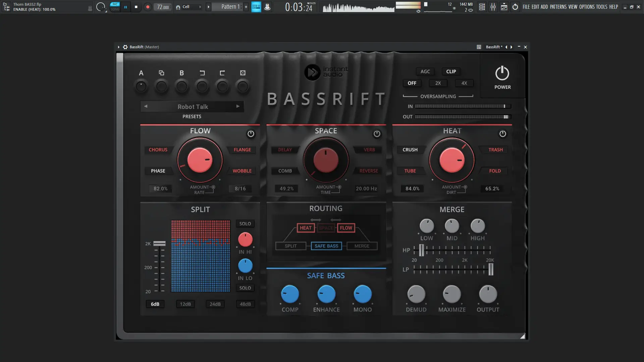Expand plugin window menu arrow at BassRift title
Viewport: 644px width, 362px height.
(118, 47)
